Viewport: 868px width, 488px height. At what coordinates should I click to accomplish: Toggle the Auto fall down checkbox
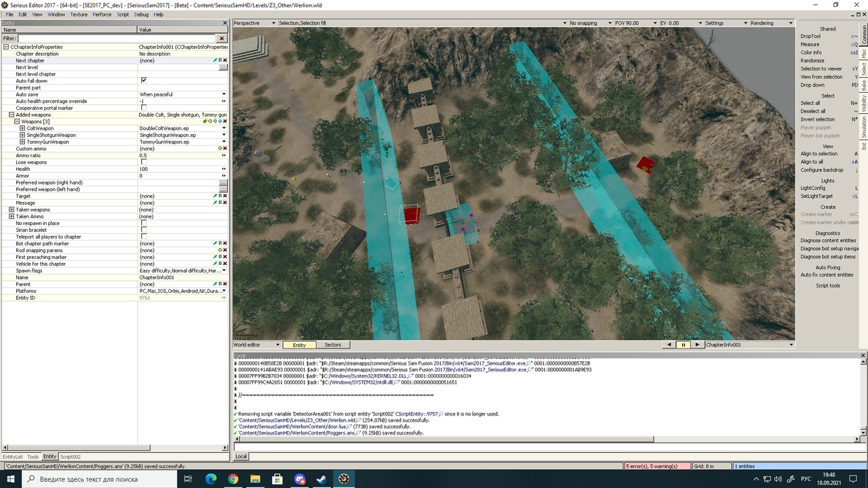tap(143, 81)
